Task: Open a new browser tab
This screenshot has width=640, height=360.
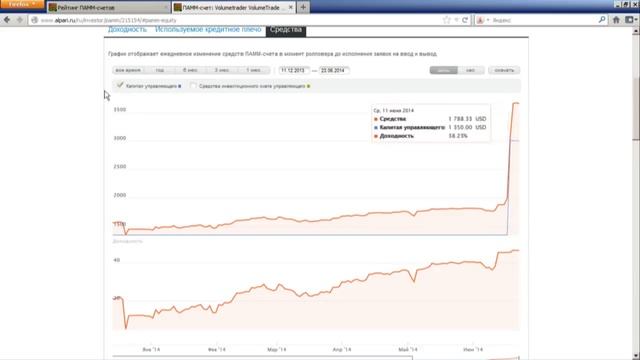Action: click(x=303, y=7)
